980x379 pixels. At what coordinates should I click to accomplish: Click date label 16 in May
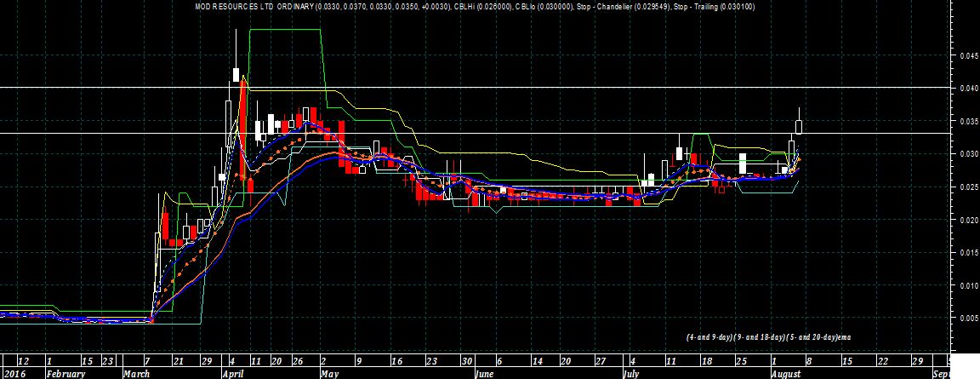[396, 361]
